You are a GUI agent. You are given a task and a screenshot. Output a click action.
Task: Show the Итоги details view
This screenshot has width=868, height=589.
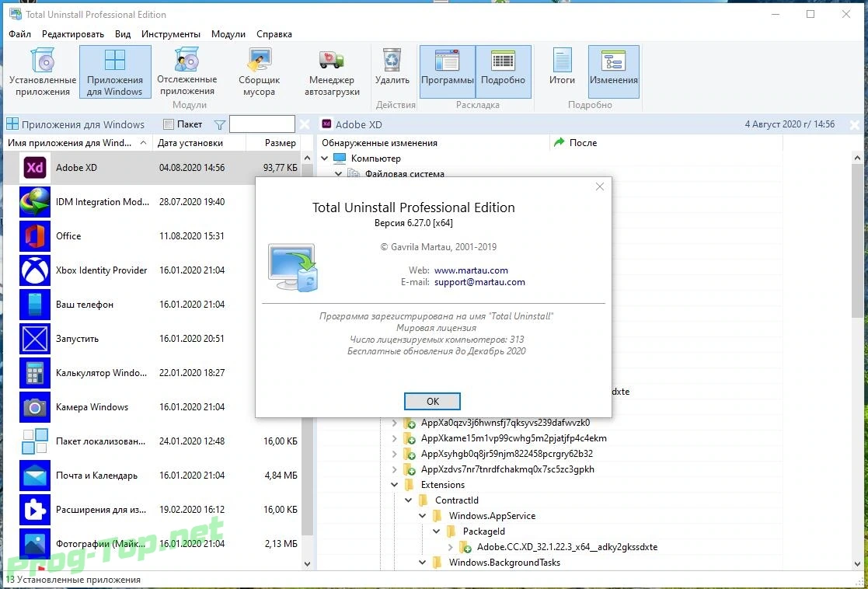562,72
